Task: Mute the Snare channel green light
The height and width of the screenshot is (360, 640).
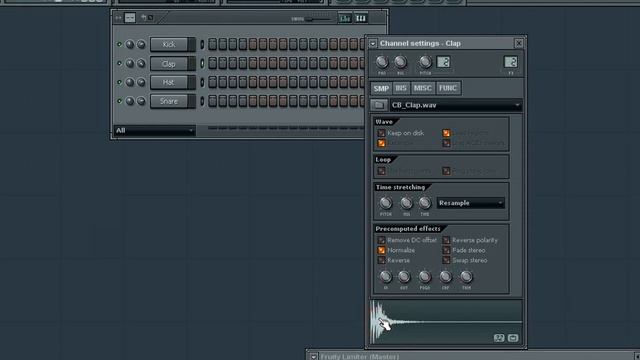Action: pos(119,101)
